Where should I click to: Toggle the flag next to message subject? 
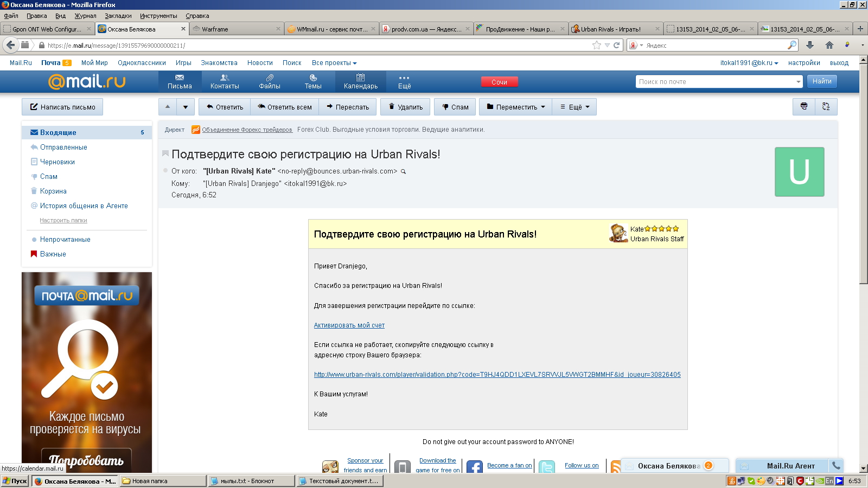point(165,154)
